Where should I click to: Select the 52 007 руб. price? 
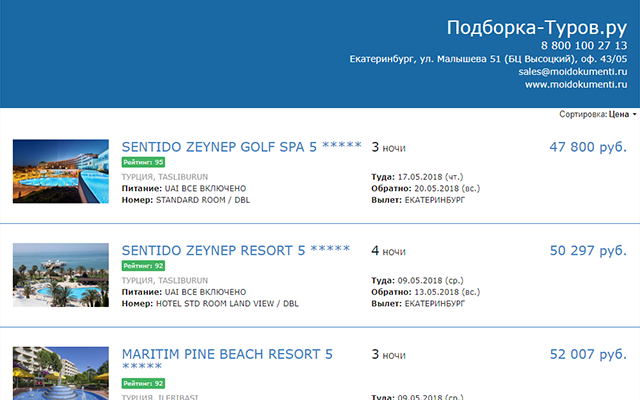[588, 355]
